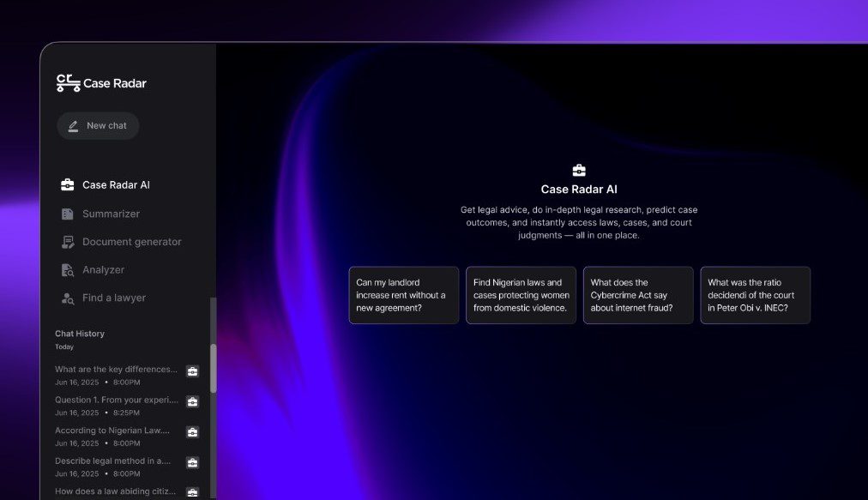868x500 pixels.
Task: Click the Find a lawyer person icon
Action: point(67,298)
